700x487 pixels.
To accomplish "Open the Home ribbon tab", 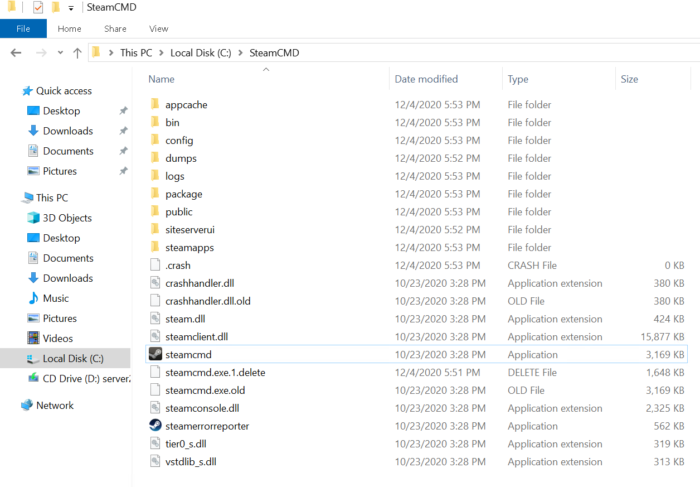I will [69, 29].
